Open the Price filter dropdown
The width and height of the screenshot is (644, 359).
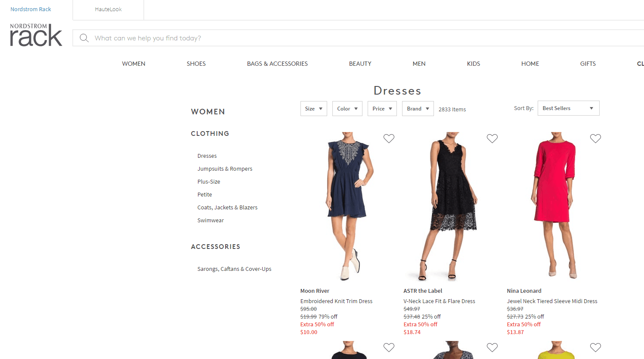coord(382,109)
